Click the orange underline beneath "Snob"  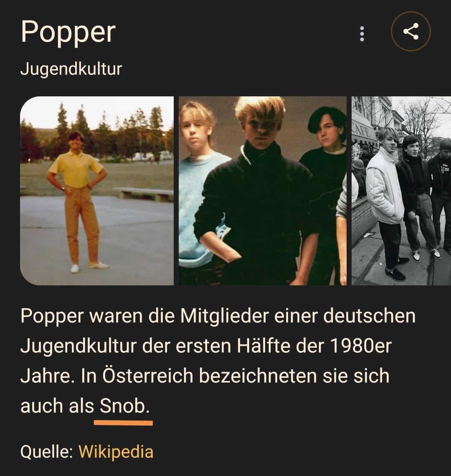point(123,423)
